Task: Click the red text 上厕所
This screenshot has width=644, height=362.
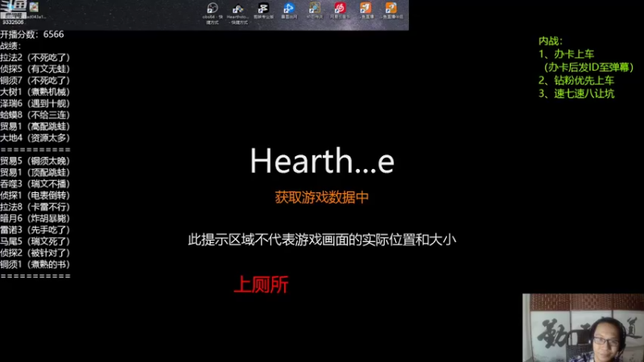Action: 261,285
